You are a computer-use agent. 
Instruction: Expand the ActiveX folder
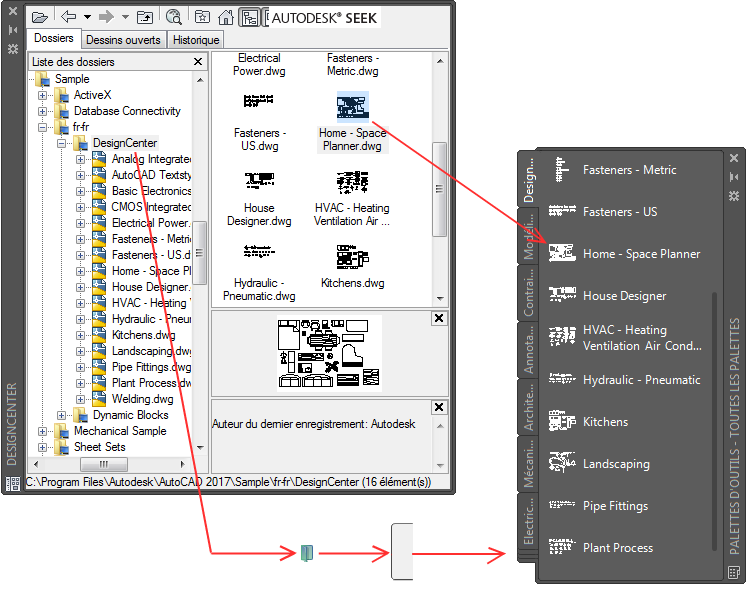coord(42,95)
